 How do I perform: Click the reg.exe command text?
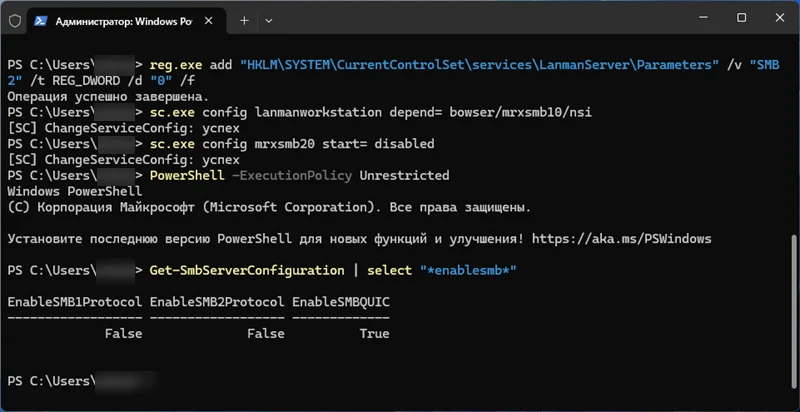tap(176, 65)
